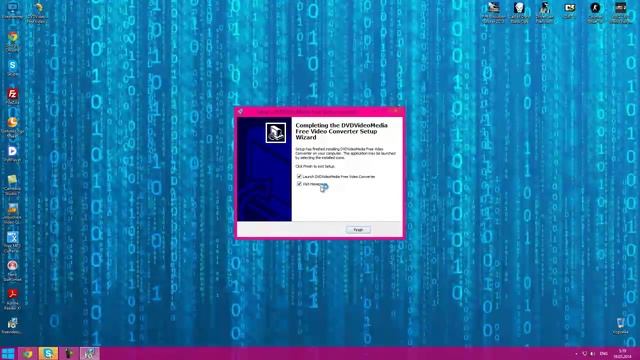Viewport: 640px width, 360px height.
Task: Open the This PC desktop icon
Action: (x=13, y=10)
